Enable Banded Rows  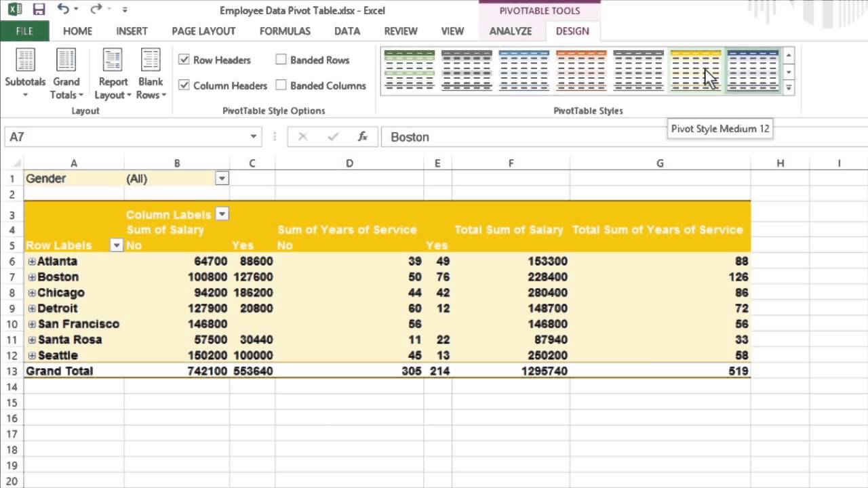pos(281,60)
